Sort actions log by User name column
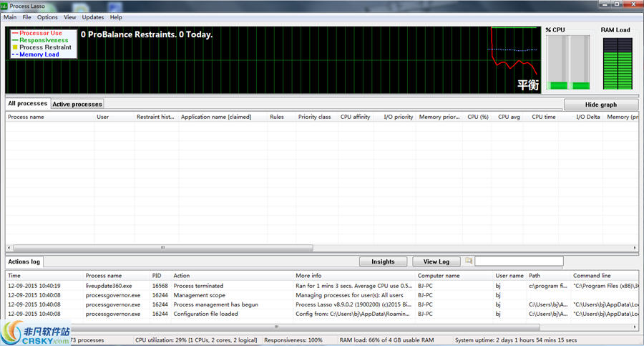This screenshot has width=644, height=346. [509, 276]
